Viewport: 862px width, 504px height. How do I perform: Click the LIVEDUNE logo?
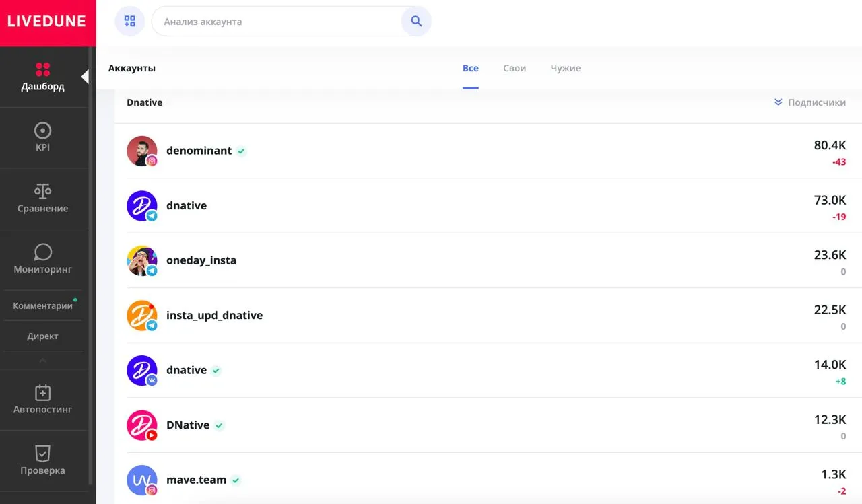coord(46,21)
